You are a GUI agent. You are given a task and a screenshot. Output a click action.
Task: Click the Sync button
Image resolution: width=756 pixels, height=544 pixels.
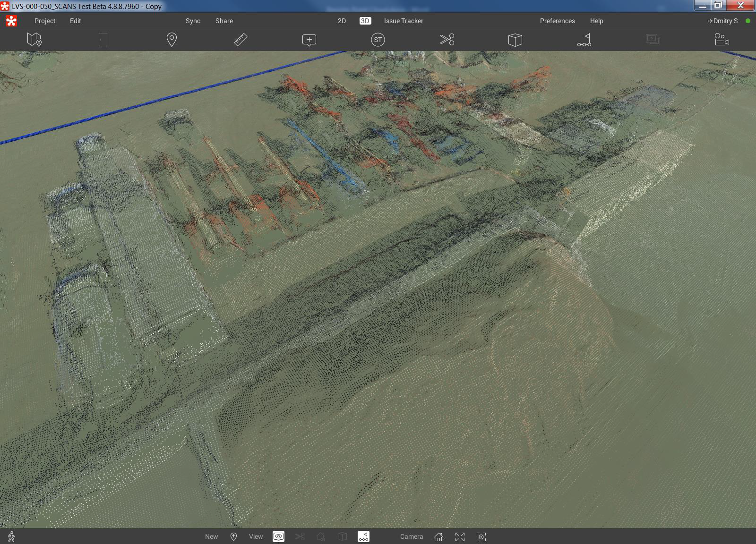(193, 21)
